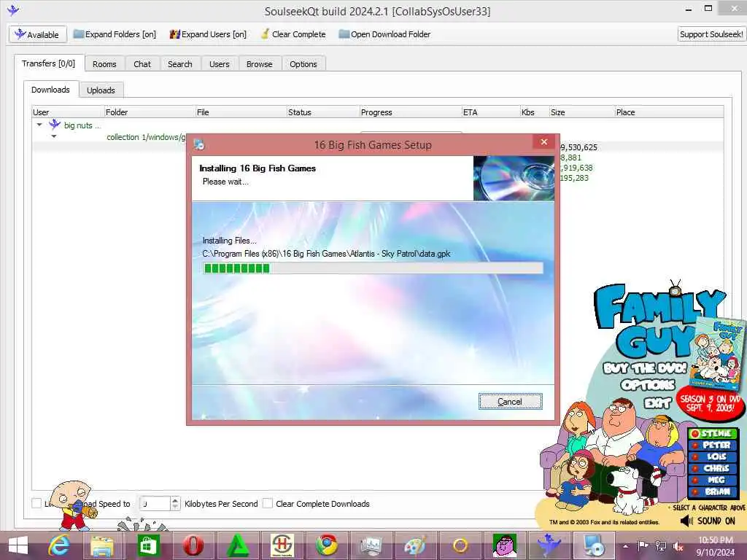Click the size value ,919,638
The width and height of the screenshot is (747, 560).
click(576, 168)
